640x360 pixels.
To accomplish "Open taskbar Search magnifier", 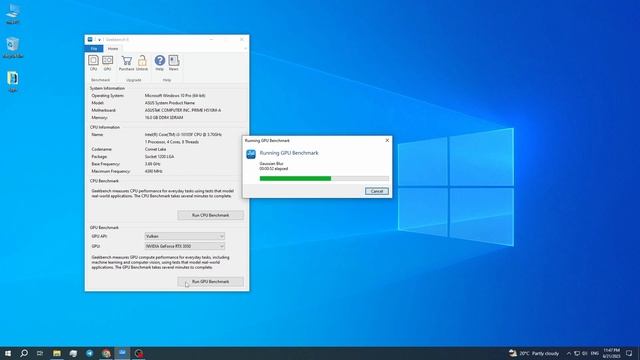I will pos(24,353).
